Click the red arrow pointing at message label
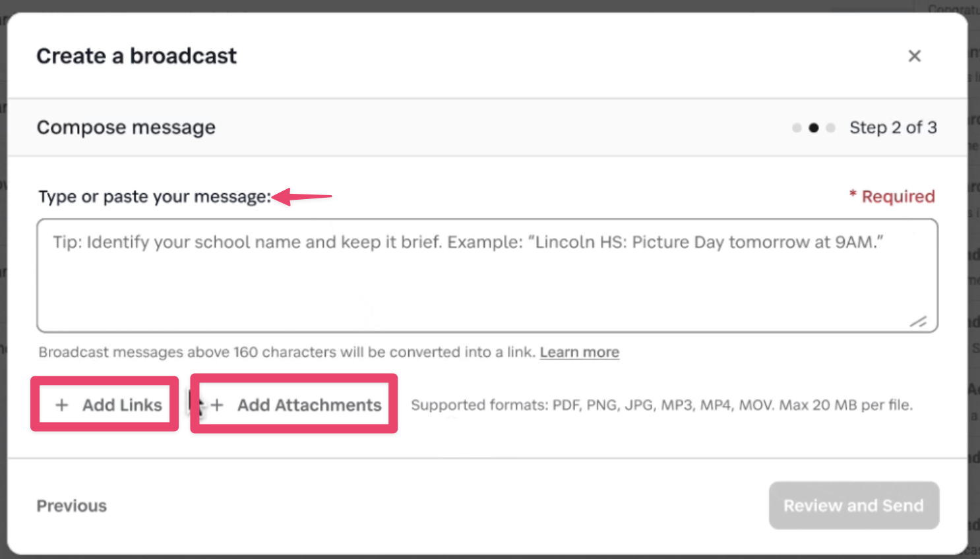Image resolution: width=980 pixels, height=559 pixels. pos(302,196)
